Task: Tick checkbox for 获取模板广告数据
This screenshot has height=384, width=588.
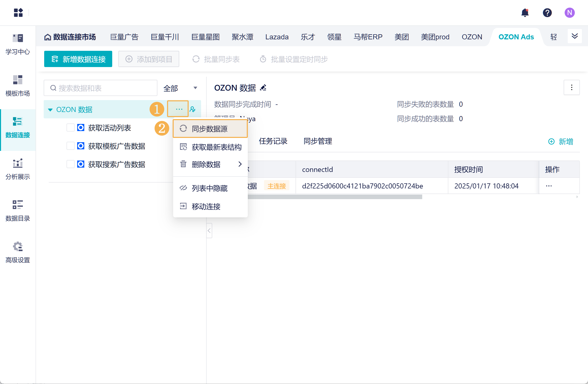Action: click(x=70, y=146)
